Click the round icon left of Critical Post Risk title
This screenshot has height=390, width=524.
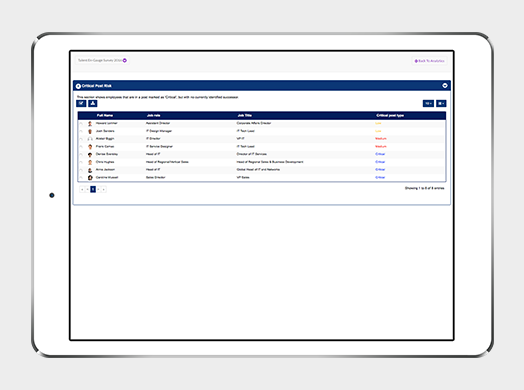pos(78,86)
